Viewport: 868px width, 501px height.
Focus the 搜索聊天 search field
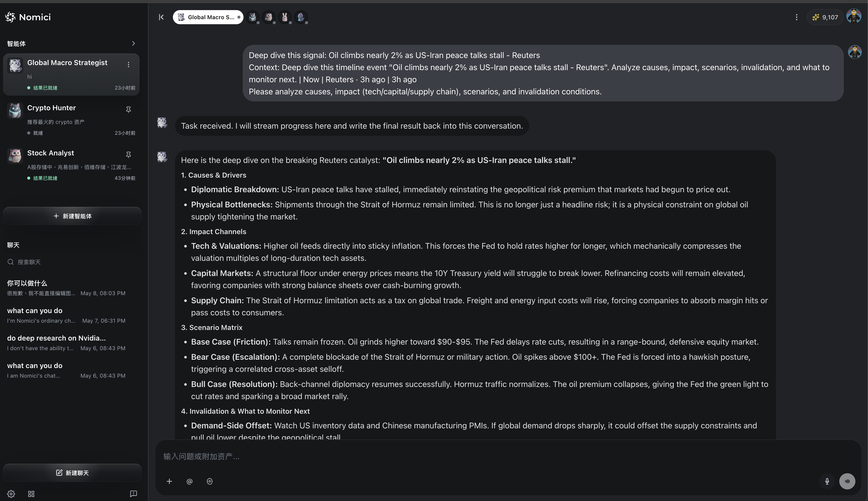pyautogui.click(x=72, y=262)
